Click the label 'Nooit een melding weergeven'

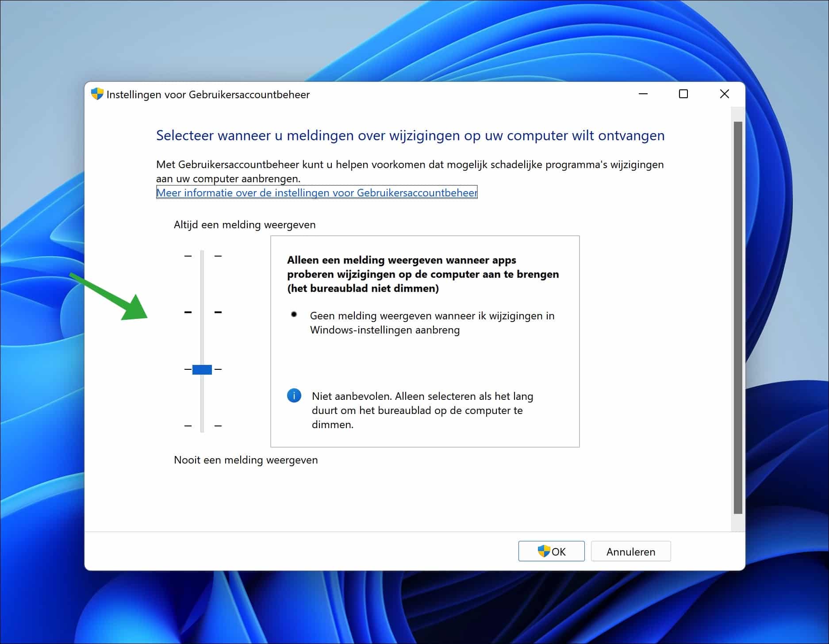pyautogui.click(x=246, y=460)
